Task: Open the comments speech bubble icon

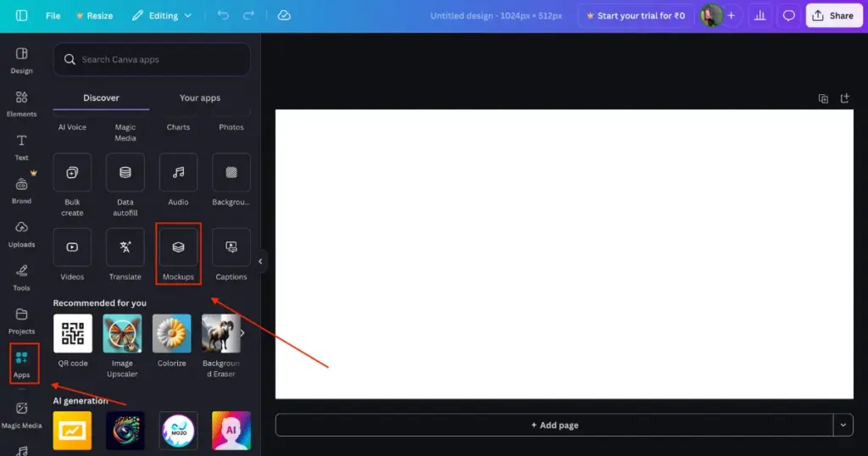Action: click(789, 15)
